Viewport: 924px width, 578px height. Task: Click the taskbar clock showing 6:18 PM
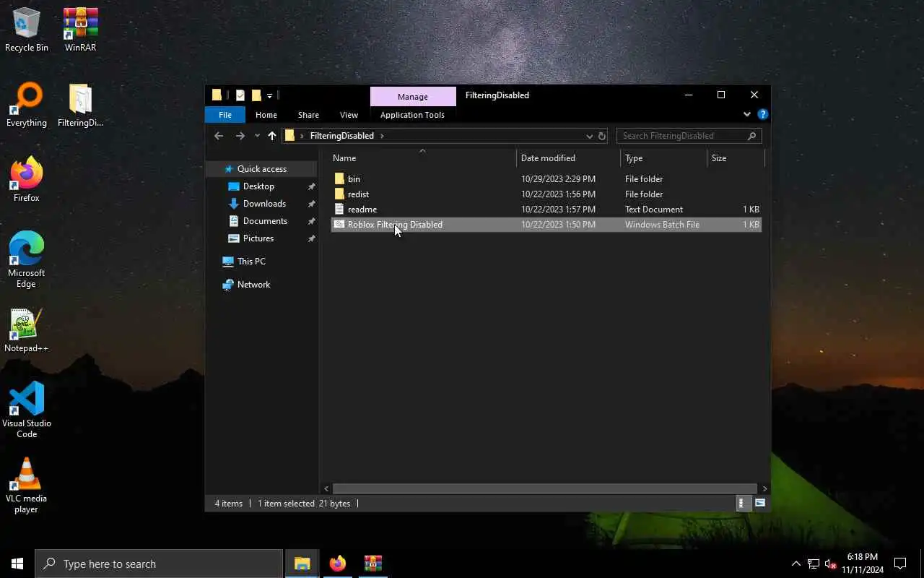pos(862,564)
